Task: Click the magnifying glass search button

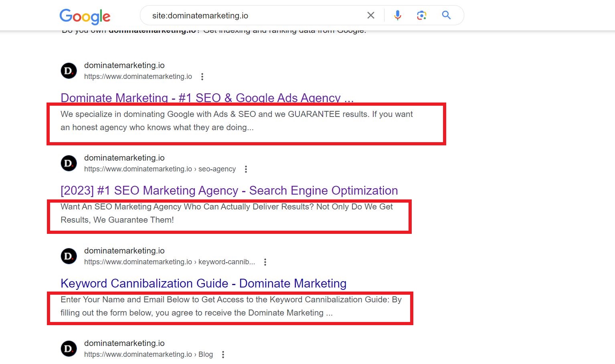Action: pos(446,15)
